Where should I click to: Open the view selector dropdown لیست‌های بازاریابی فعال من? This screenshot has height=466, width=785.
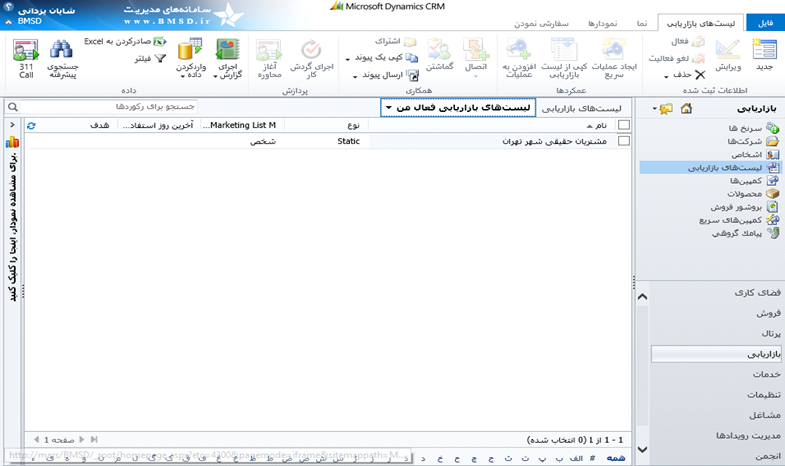(458, 108)
